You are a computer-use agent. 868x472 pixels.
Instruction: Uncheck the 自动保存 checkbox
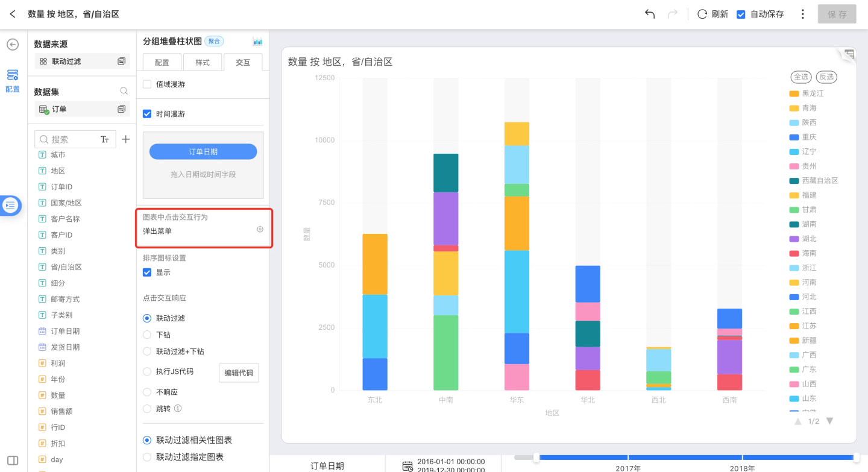pos(741,14)
